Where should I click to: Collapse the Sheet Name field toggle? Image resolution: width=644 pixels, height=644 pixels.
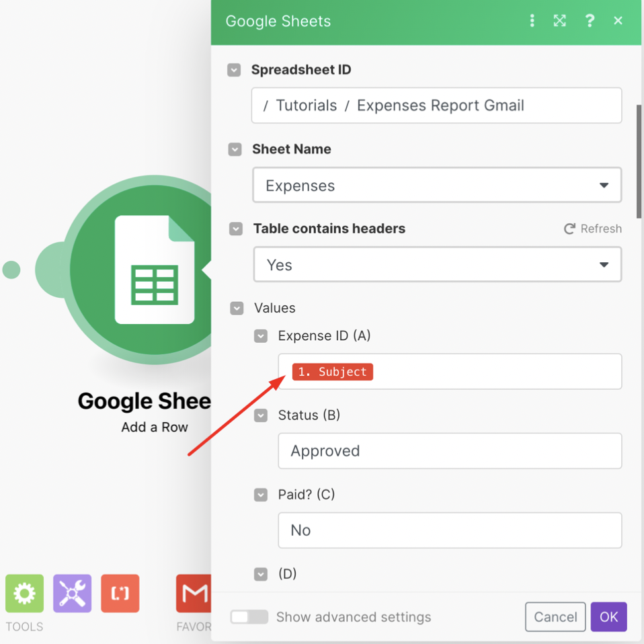pos(235,149)
